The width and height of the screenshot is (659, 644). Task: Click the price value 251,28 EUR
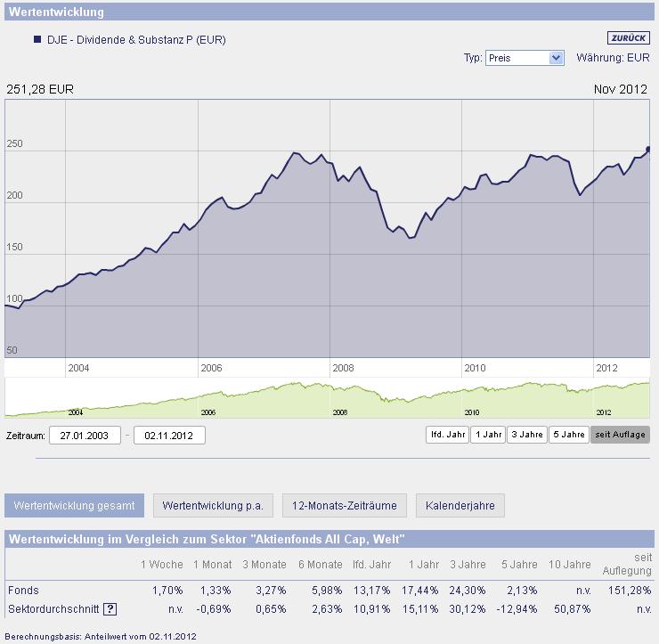pos(40,89)
